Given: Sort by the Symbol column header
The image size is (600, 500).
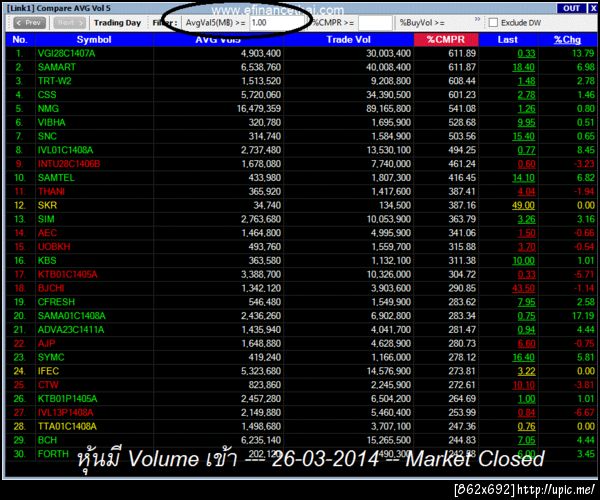Looking at the screenshot, I should pos(94,40).
